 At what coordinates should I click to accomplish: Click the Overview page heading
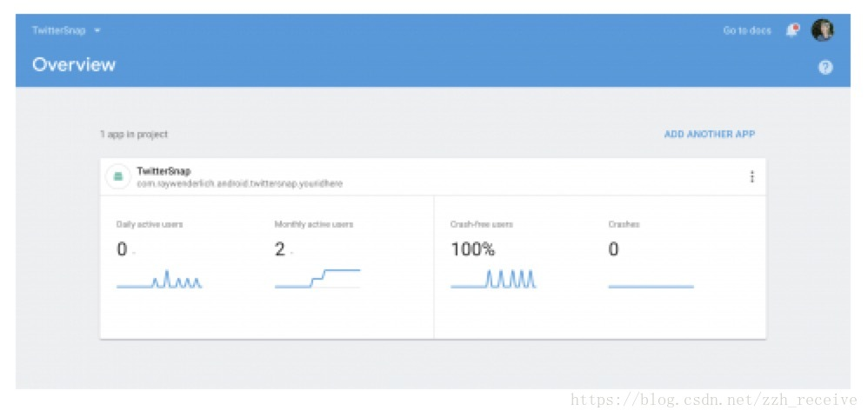click(74, 64)
